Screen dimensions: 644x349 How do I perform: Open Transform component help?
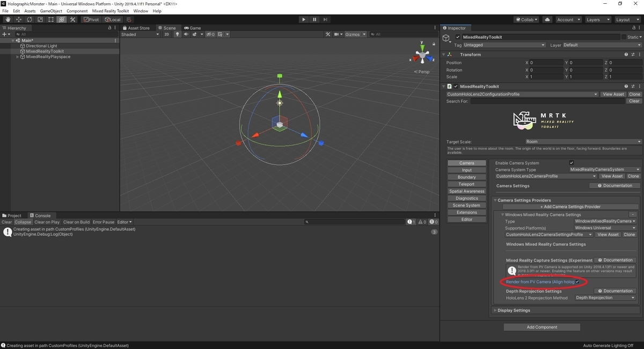click(x=626, y=54)
